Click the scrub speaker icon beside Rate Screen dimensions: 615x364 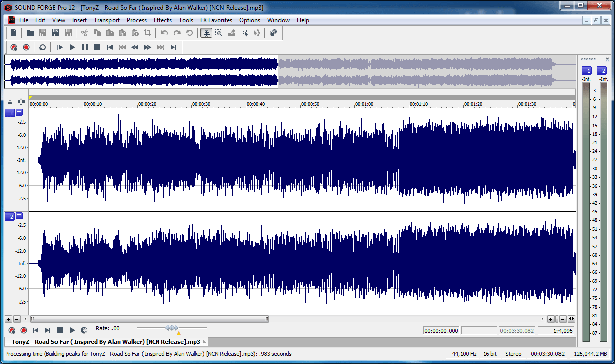coord(84,330)
